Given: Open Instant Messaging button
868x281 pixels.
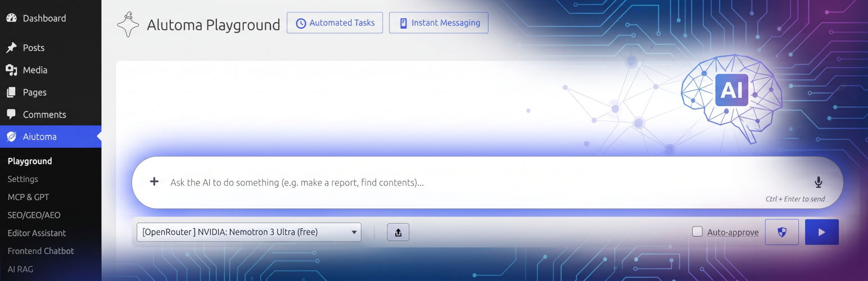Looking at the screenshot, I should (438, 23).
